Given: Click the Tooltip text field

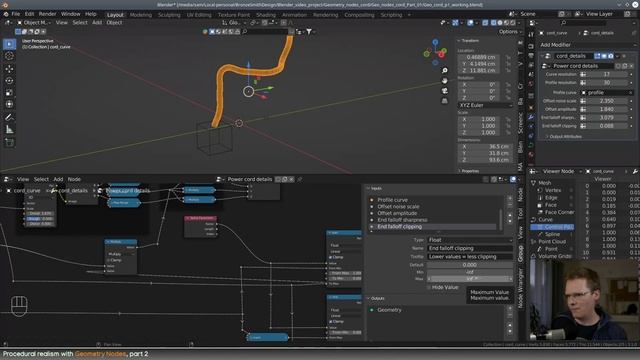Looking at the screenshot, I should tap(470, 257).
